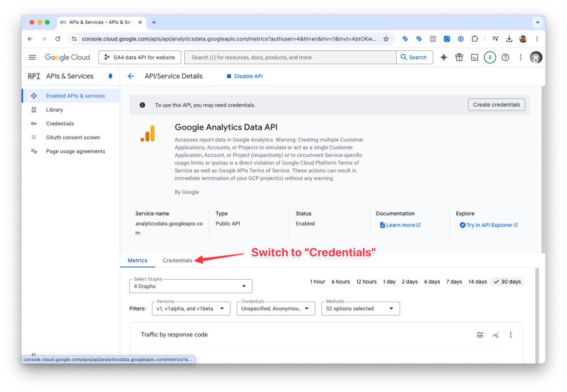The image size is (567, 392).
Task: Open the Google account avatar
Action: point(536,57)
